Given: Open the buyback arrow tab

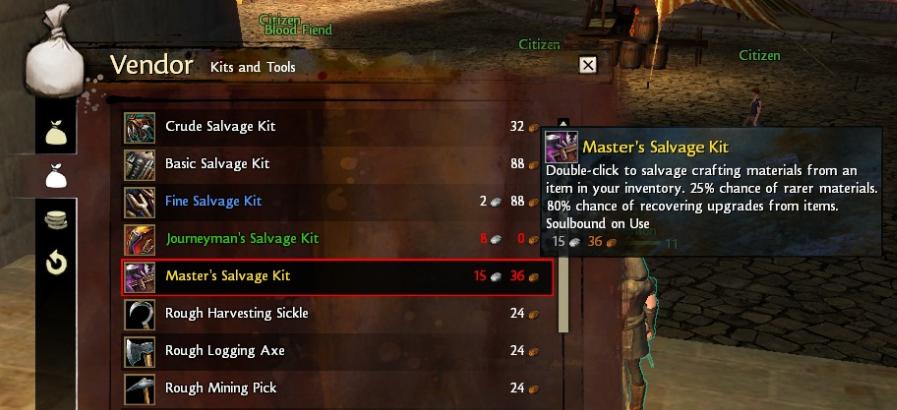Looking at the screenshot, I should pos(56,263).
